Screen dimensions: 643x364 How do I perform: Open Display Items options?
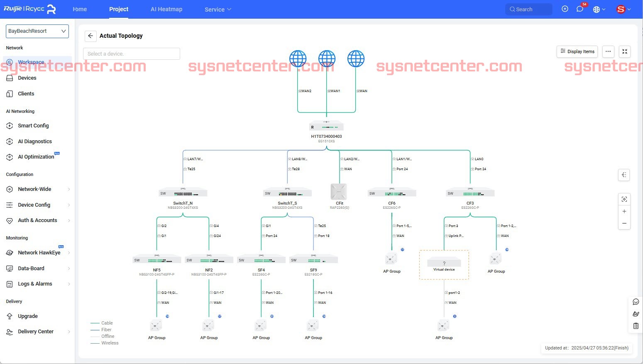click(577, 51)
